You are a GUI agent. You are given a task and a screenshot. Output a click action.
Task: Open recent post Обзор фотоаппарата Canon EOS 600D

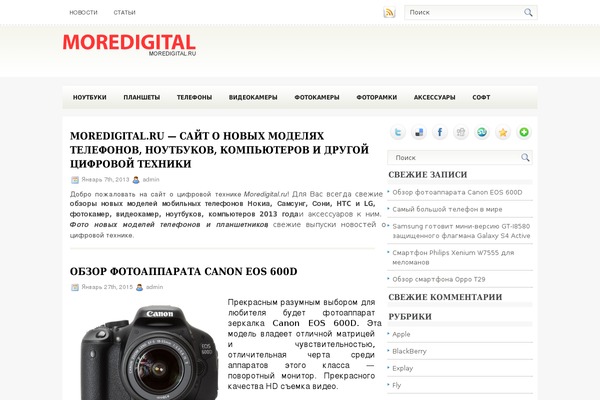tap(457, 192)
